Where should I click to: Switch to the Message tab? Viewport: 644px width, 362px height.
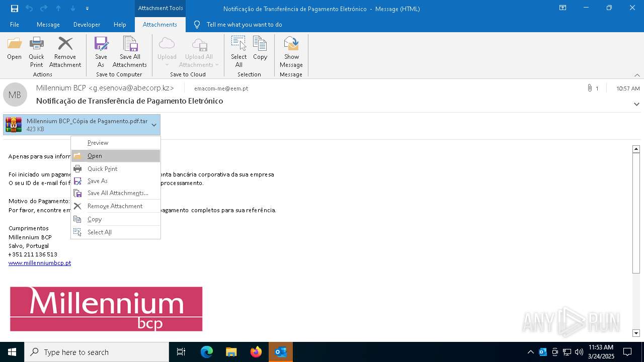48,24
